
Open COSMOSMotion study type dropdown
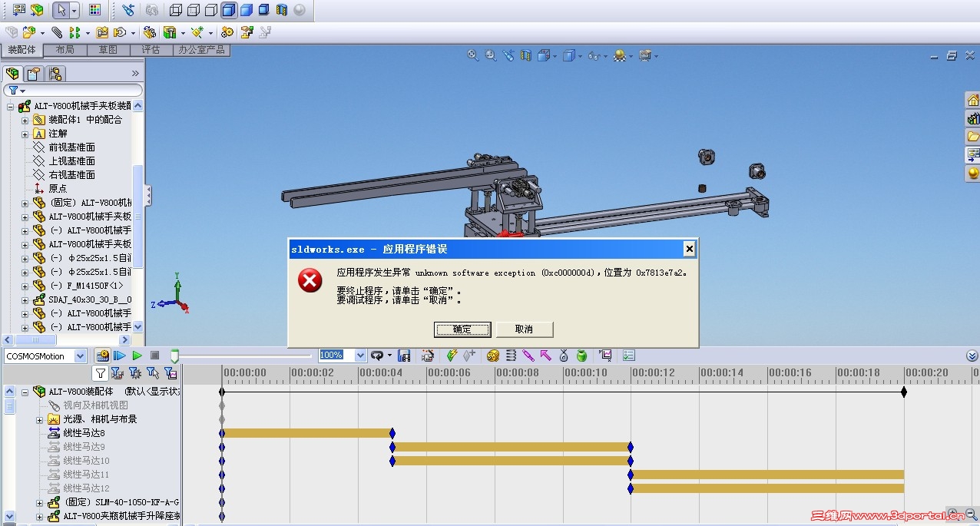tap(80, 356)
